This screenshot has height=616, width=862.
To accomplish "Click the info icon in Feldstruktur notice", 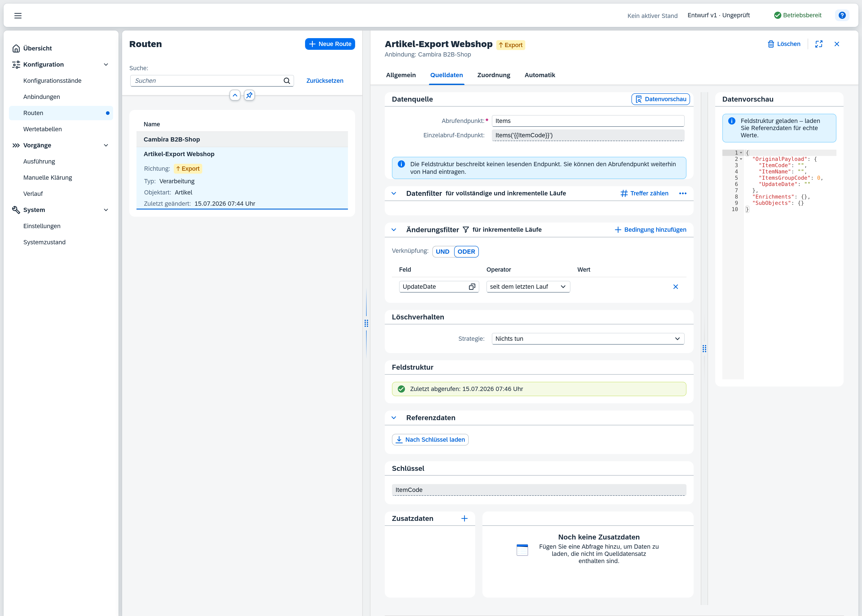I will tap(401, 164).
